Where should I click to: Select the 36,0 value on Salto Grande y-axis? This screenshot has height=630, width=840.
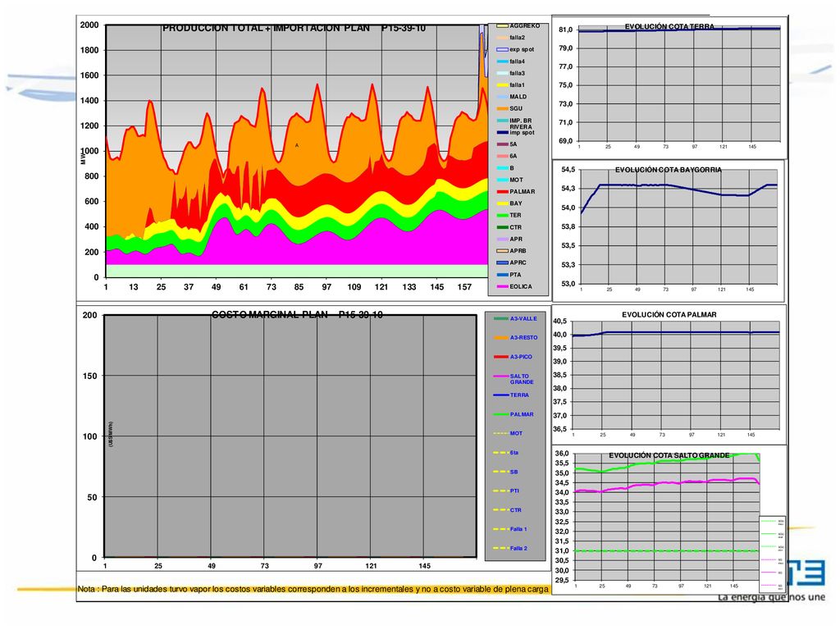click(562, 454)
